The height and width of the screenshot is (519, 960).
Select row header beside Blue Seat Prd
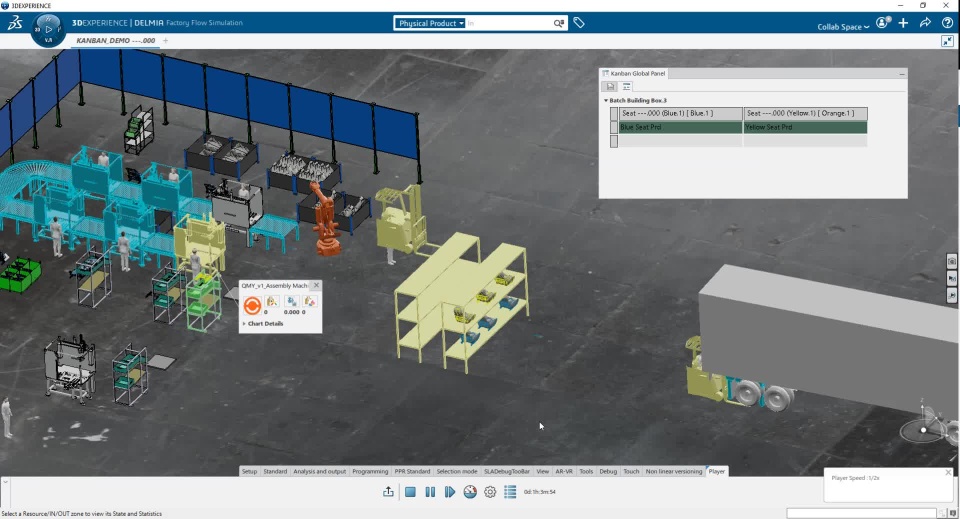(x=613, y=127)
